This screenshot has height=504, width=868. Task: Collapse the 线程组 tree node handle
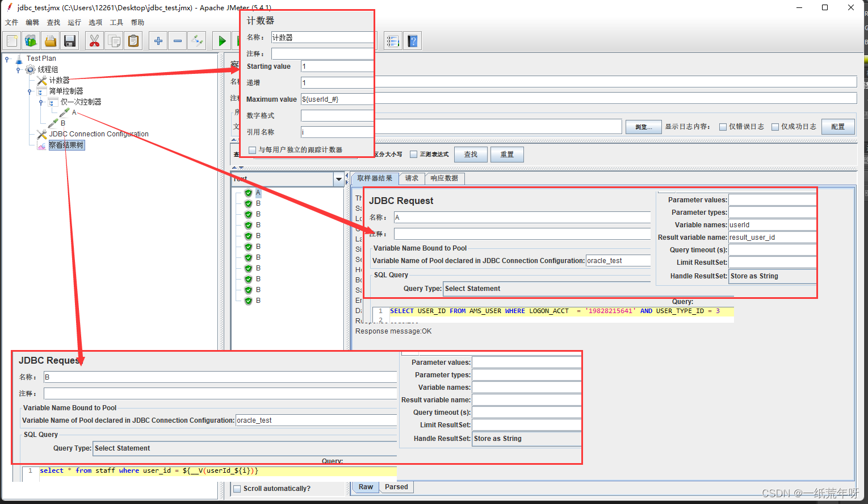19,69
